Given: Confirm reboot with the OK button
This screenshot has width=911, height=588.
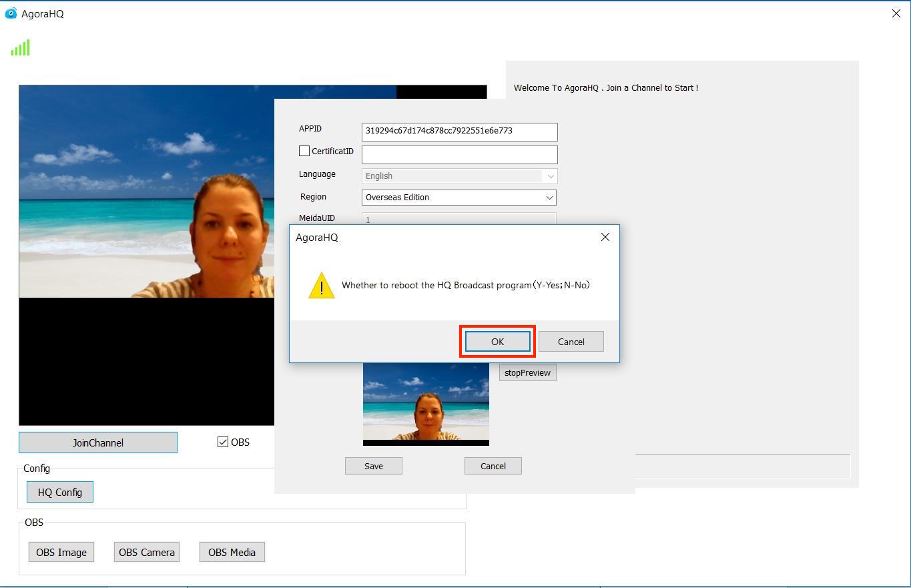Looking at the screenshot, I should click(497, 342).
